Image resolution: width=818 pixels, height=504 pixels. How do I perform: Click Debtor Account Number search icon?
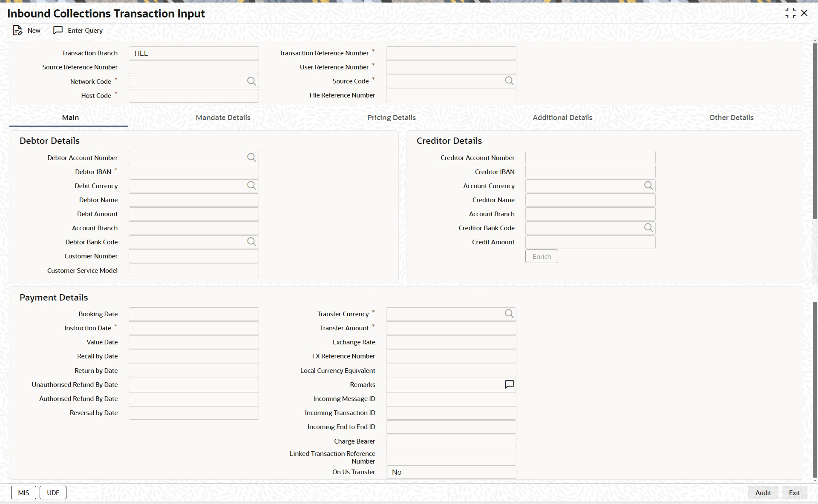click(251, 157)
